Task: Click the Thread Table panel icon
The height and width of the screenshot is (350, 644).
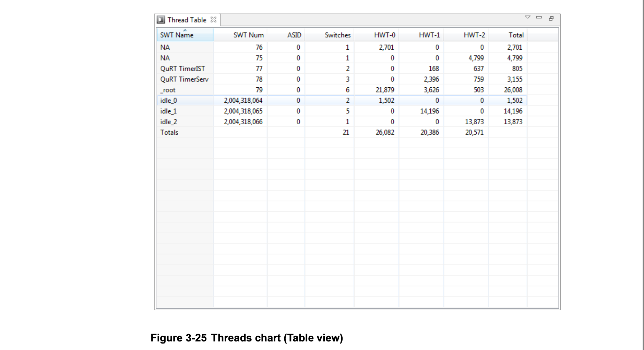Action: click(161, 20)
